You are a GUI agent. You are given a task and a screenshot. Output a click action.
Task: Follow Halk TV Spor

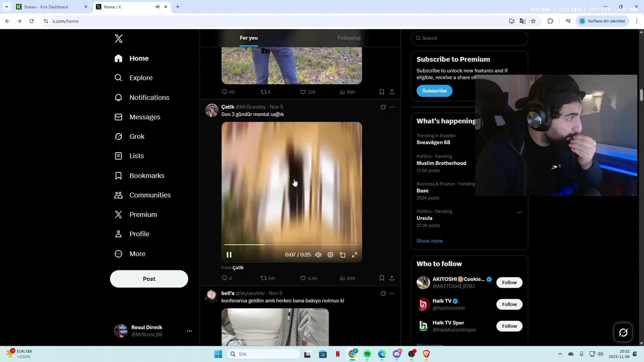[x=509, y=326]
